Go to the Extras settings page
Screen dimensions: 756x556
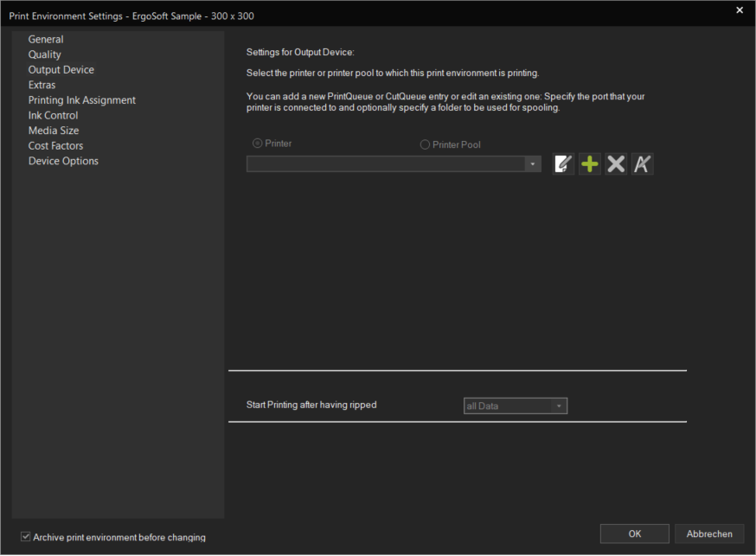(42, 86)
